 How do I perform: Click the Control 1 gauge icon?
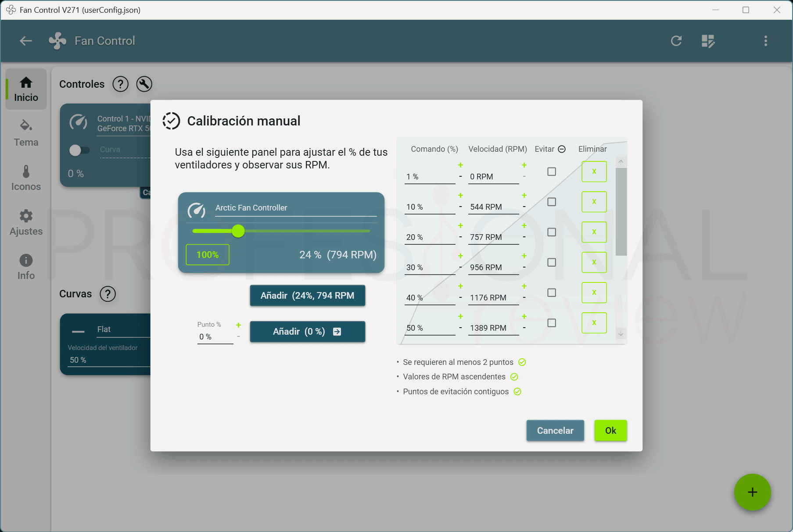click(79, 122)
